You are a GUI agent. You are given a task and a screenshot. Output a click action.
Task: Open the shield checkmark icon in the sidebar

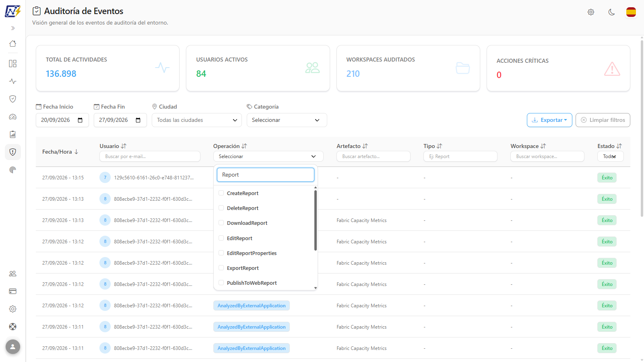pos(13,99)
